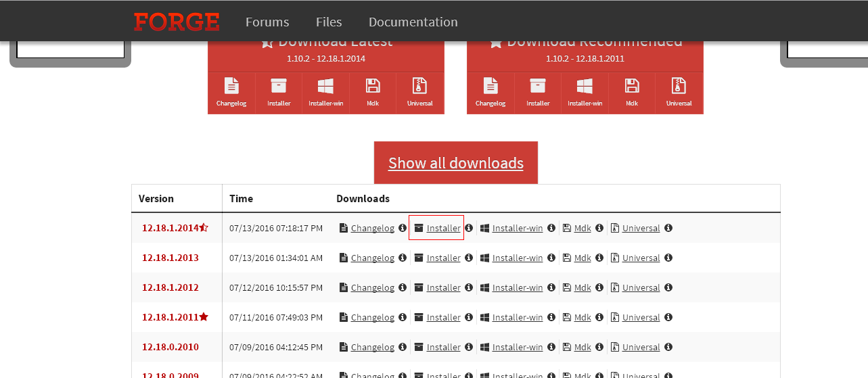The height and width of the screenshot is (378, 868).
Task: Expand the Show all downloads list
Action: pos(455,163)
